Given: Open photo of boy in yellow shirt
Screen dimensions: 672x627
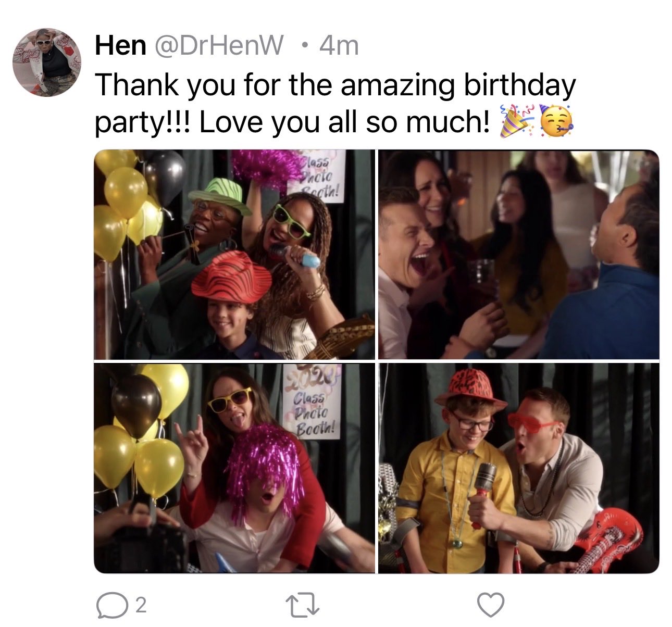Looking at the screenshot, I should (x=519, y=468).
